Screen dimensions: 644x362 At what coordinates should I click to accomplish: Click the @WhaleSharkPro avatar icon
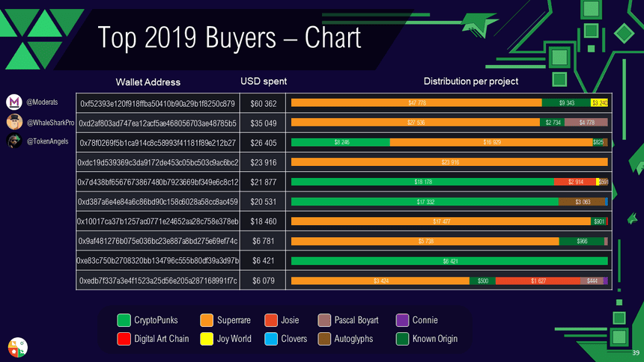click(15, 122)
